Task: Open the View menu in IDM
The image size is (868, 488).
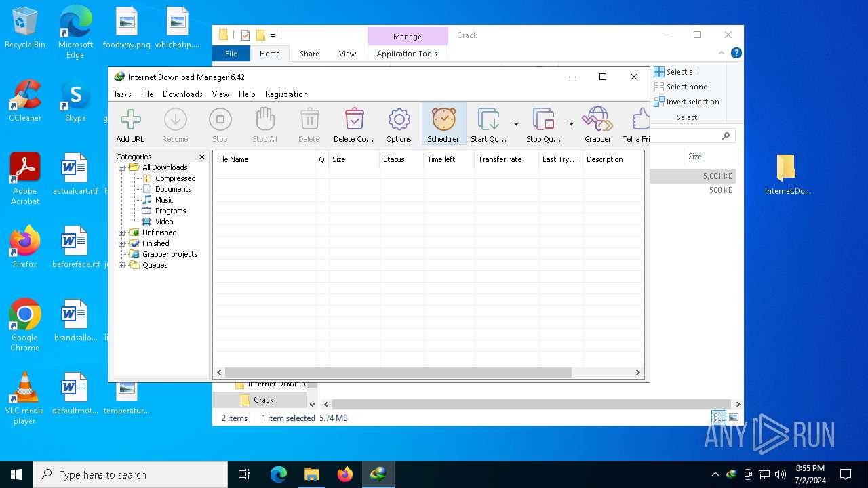Action: (220, 94)
